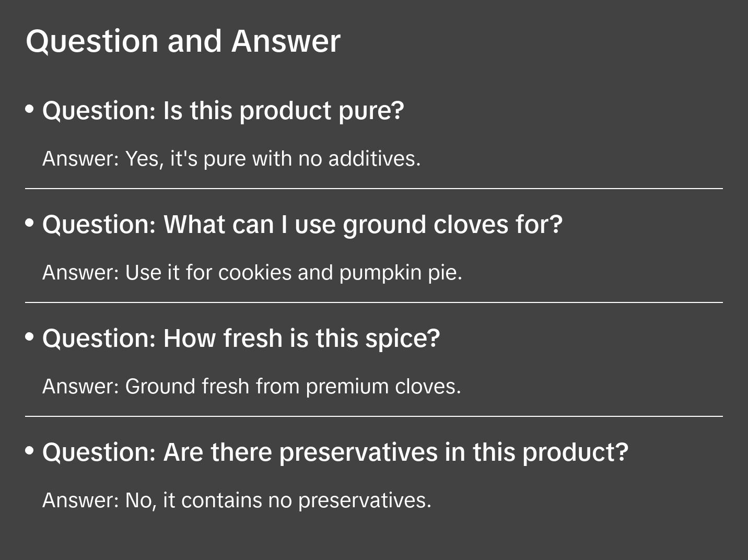Viewport: 748px width, 560px height.
Task: Click the "Answer:" label before "Yes, it's pure"
Action: (81, 159)
